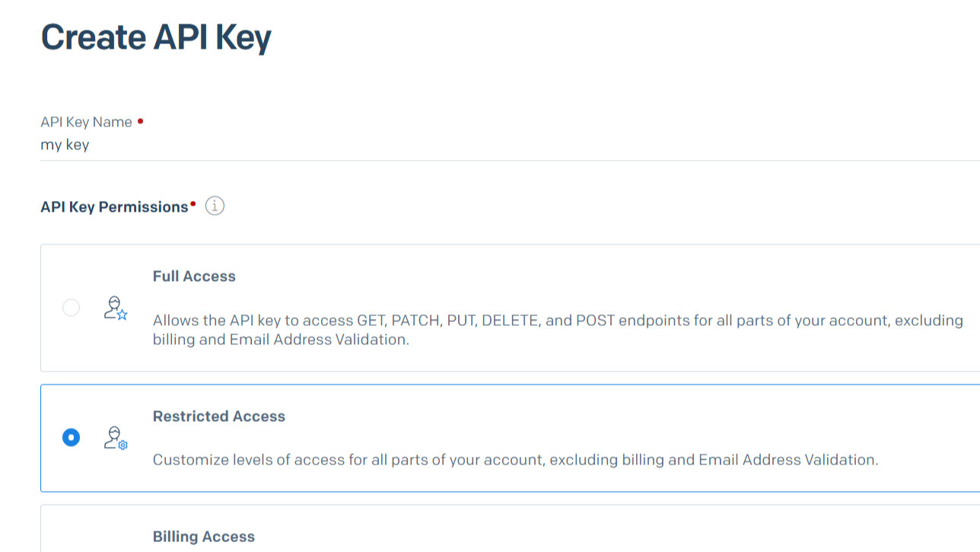The width and height of the screenshot is (980, 552).
Task: Click the Restricted Access user-with-gear icon
Action: pos(116,438)
